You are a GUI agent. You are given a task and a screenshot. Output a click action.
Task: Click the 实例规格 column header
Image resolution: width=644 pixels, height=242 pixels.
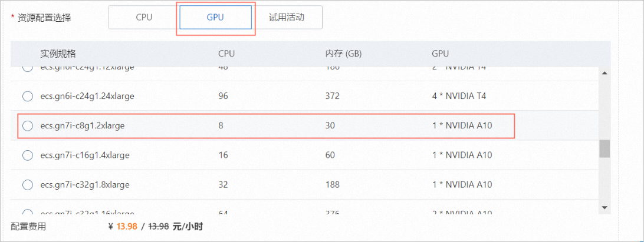pos(58,54)
